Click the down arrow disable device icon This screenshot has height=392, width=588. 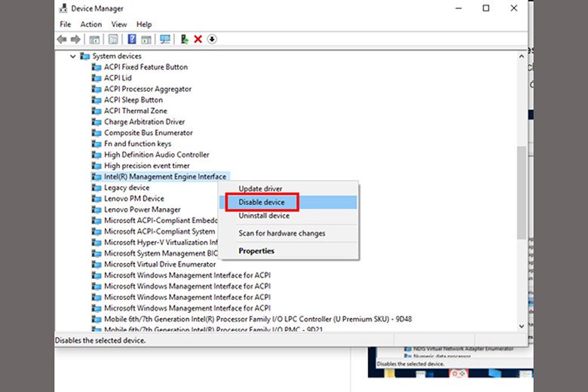[212, 39]
